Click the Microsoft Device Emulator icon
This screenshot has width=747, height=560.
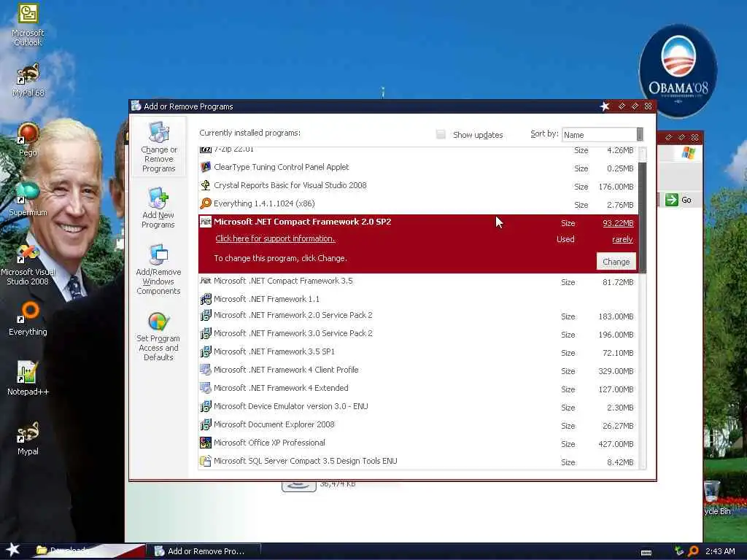(205, 406)
